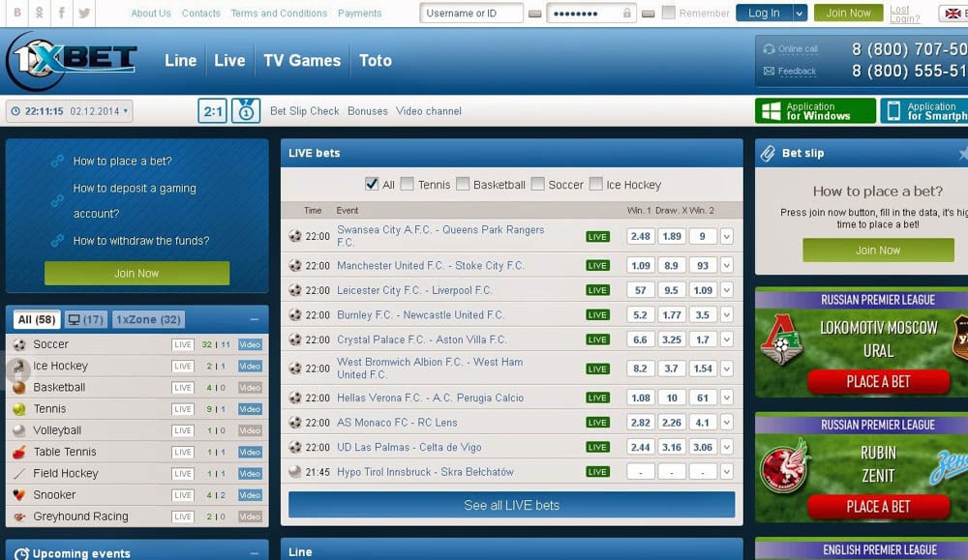Viewport: 968px width, 560px height.
Task: Click the Table Tennis paddle icon
Action: (19, 452)
